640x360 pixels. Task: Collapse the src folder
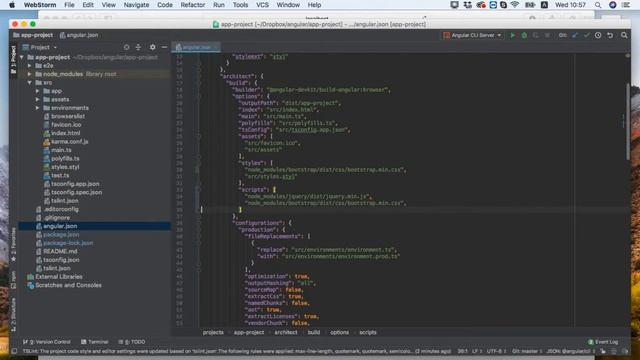pyautogui.click(x=30, y=83)
